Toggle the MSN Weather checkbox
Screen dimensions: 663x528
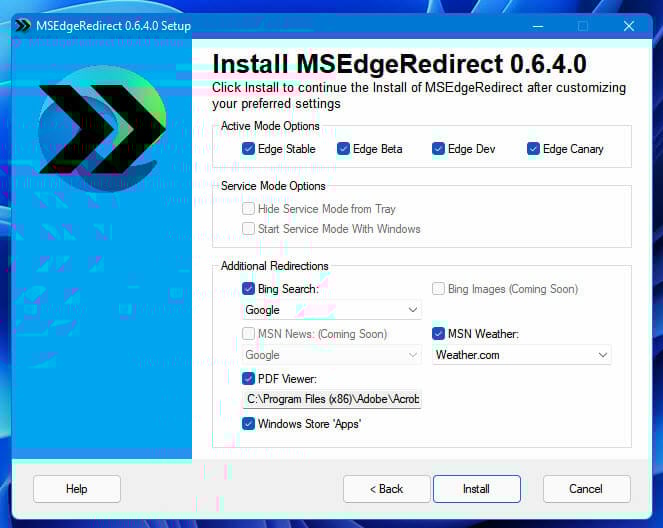point(438,334)
